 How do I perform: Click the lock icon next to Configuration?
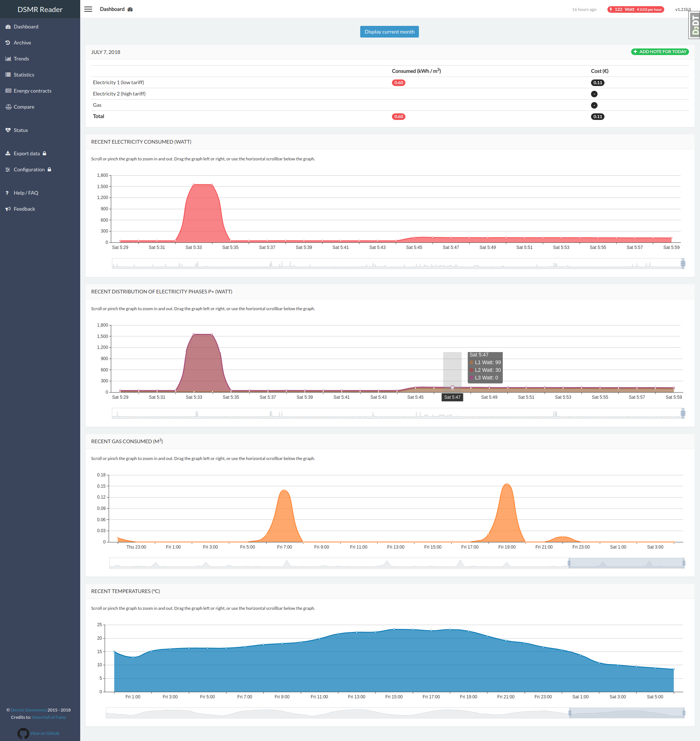[x=50, y=169]
